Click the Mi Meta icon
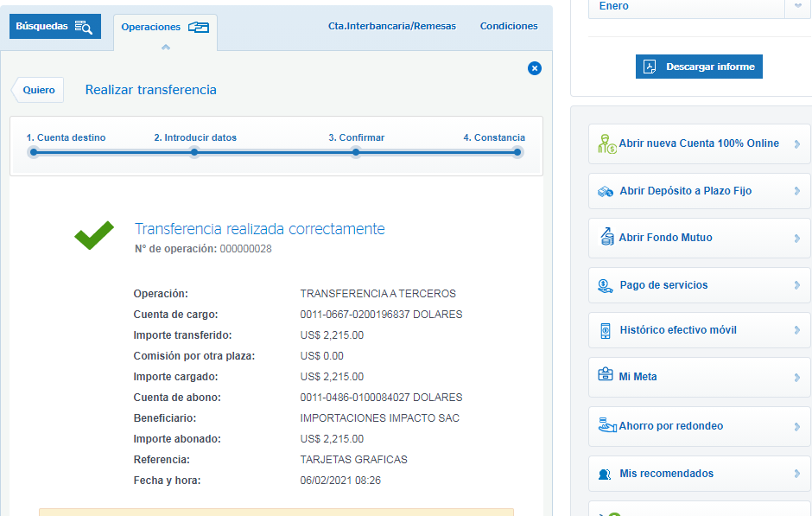This screenshot has height=516, width=812. click(606, 376)
